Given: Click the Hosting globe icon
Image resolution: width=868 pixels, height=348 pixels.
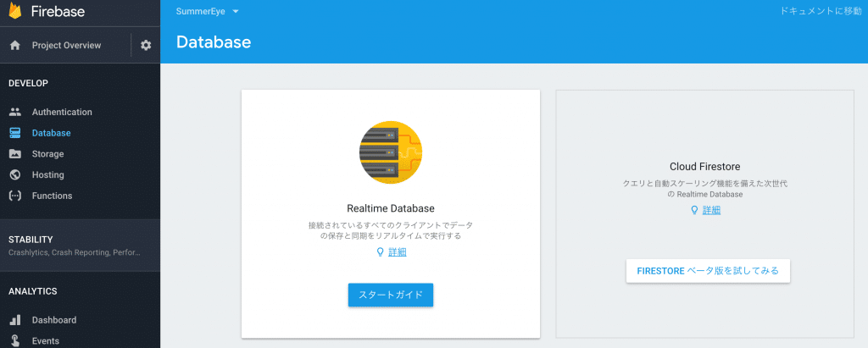Looking at the screenshot, I should (x=15, y=174).
